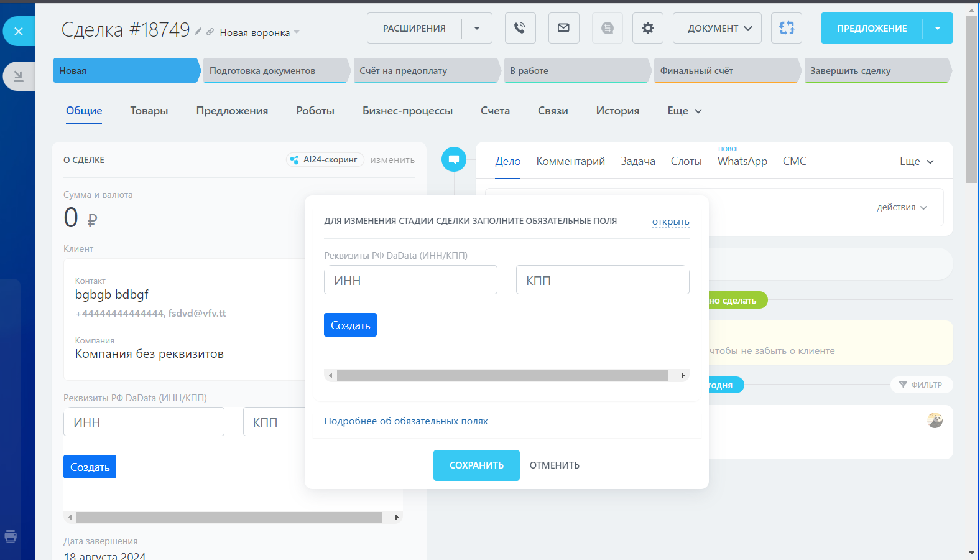Click the refresh arrows icon button

tap(786, 28)
